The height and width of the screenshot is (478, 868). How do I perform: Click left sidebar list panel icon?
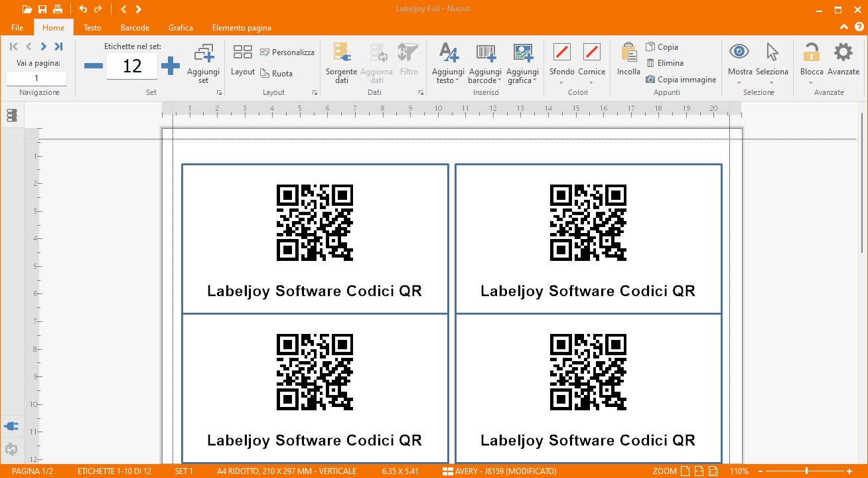(11, 116)
